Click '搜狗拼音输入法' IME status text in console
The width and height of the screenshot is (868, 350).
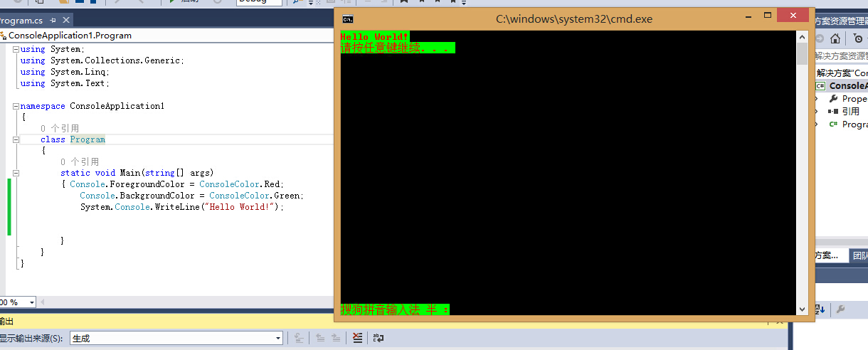point(381,309)
